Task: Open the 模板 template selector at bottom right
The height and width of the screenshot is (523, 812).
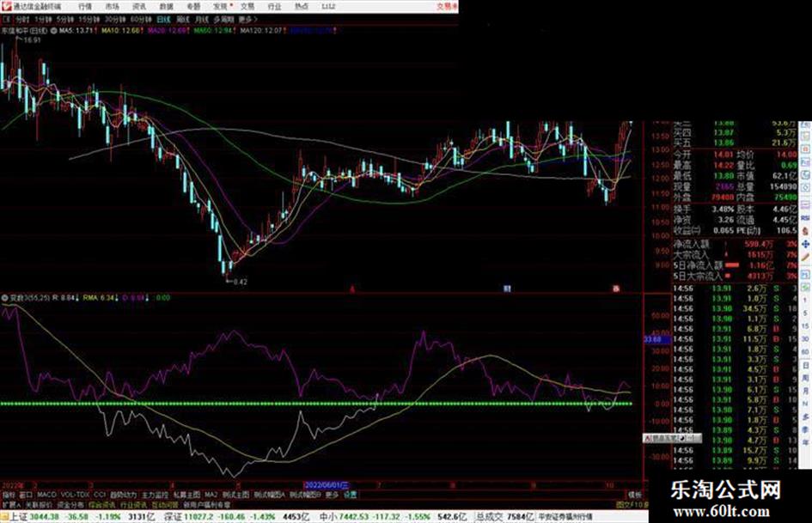Action: click(634, 495)
